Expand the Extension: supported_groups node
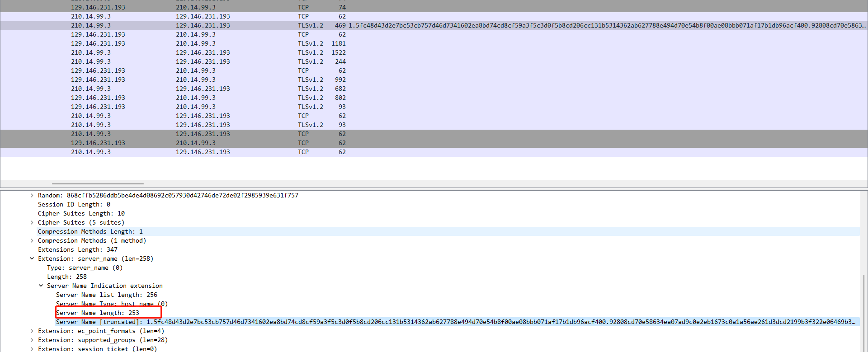Screen dimensions: 868x352 (x=32, y=340)
